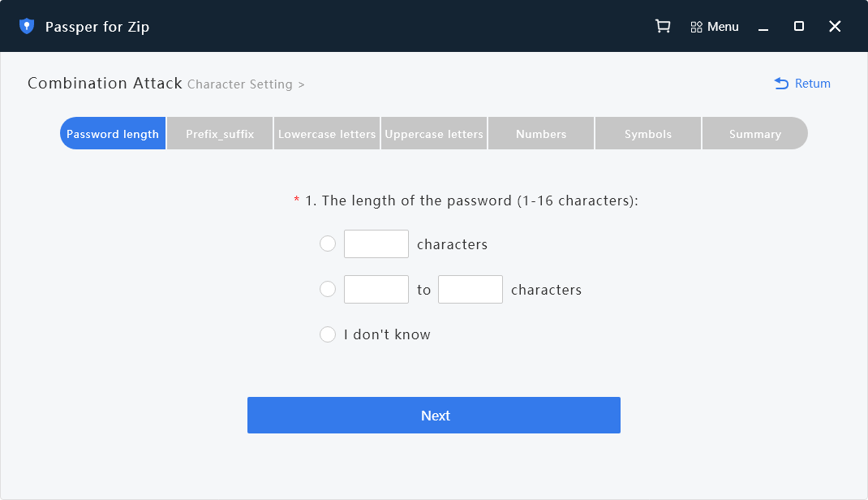The width and height of the screenshot is (868, 500).
Task: Open the Numbers tab
Action: pyautogui.click(x=540, y=133)
